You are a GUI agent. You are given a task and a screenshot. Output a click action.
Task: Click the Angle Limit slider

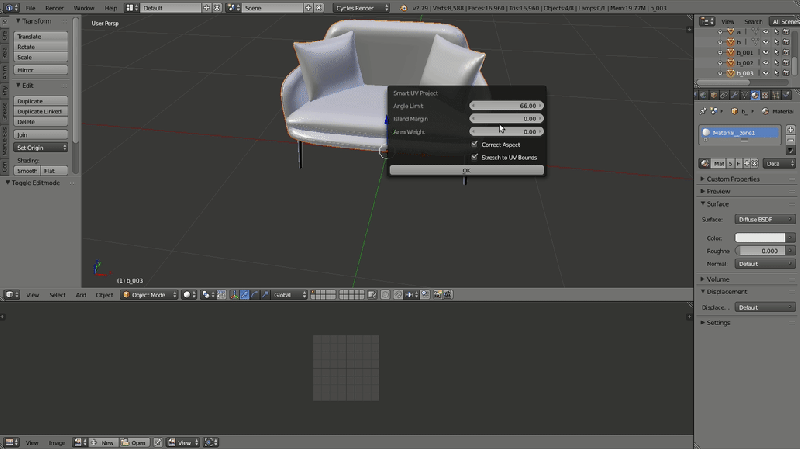coord(506,106)
